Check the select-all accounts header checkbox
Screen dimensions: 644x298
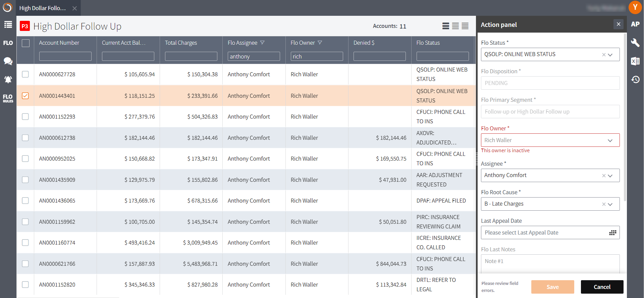(x=25, y=43)
